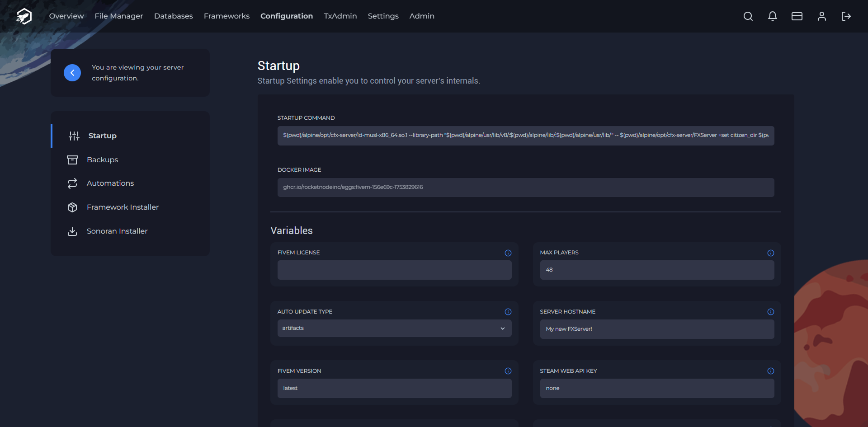Select Startup in the sidebar
This screenshot has height=427, width=868.
click(x=102, y=136)
